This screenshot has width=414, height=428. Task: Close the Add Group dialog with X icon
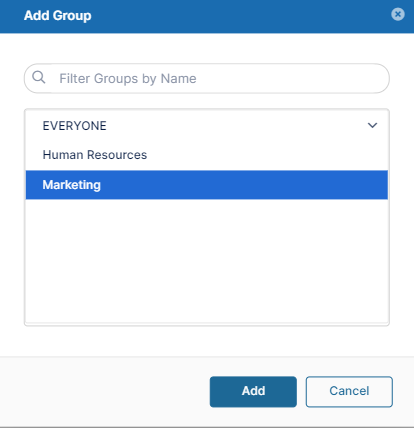pyautogui.click(x=398, y=14)
